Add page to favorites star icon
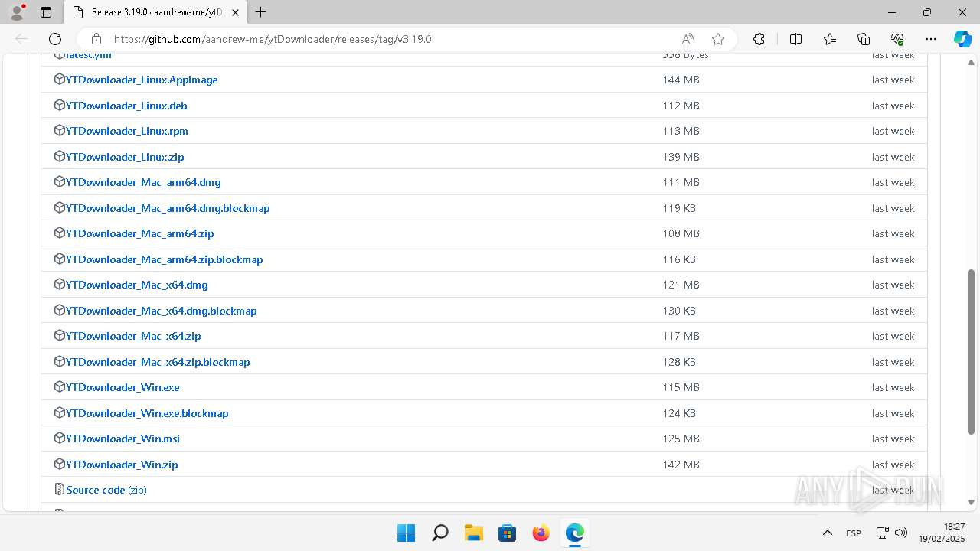This screenshot has height=551, width=980. (x=718, y=39)
